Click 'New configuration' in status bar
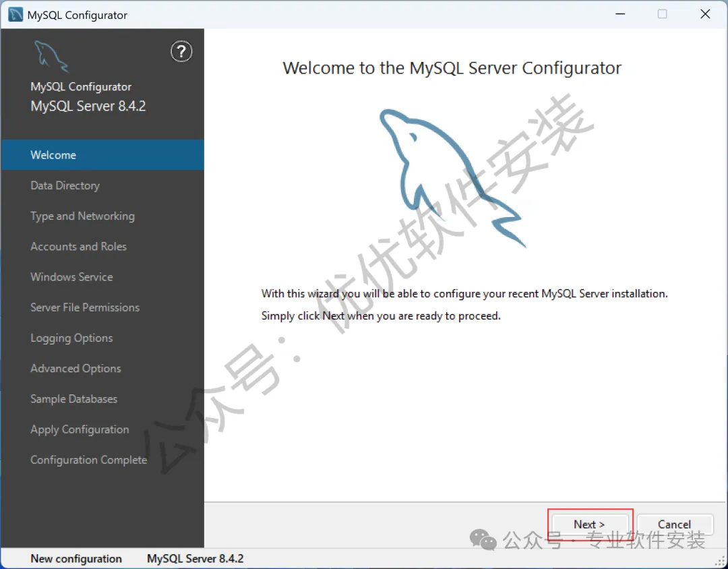 76,559
